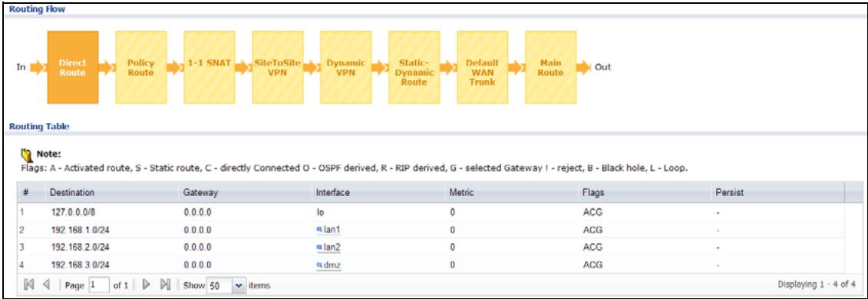The height and width of the screenshot is (299, 868).
Task: Open the dmz interface link
Action: (x=332, y=265)
